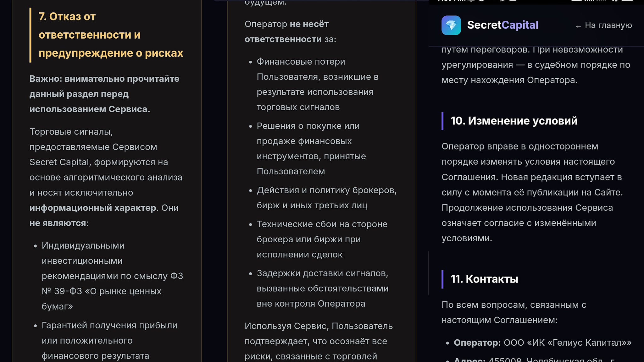Viewport: 644px width, 362px height.
Task: Click the bold Важно warning paragraph
Action: pyautogui.click(x=104, y=94)
